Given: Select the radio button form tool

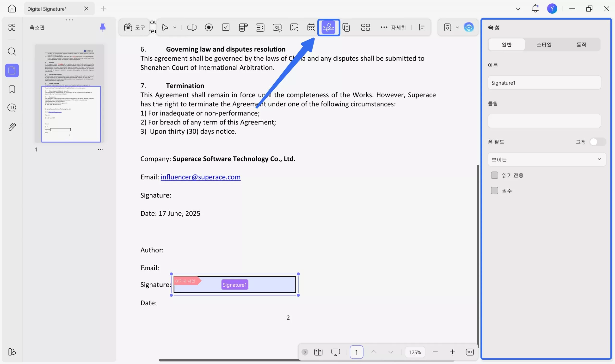Looking at the screenshot, I should pyautogui.click(x=209, y=27).
